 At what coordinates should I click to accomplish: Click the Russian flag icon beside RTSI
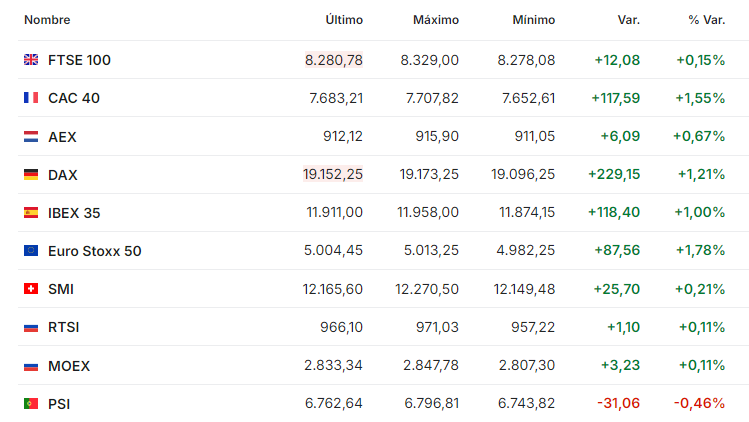point(31,327)
